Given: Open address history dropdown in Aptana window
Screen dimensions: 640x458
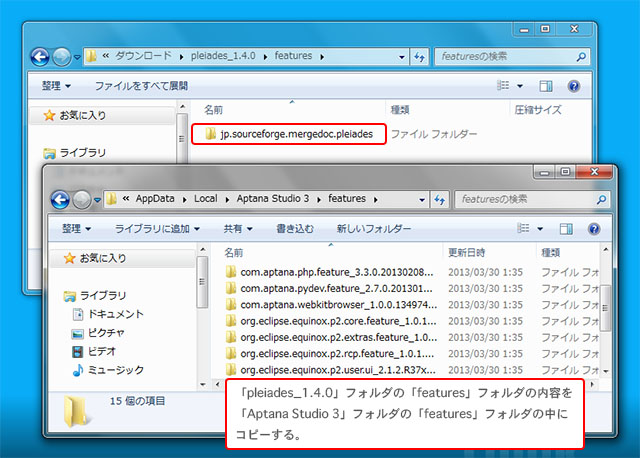Looking at the screenshot, I should point(422,200).
